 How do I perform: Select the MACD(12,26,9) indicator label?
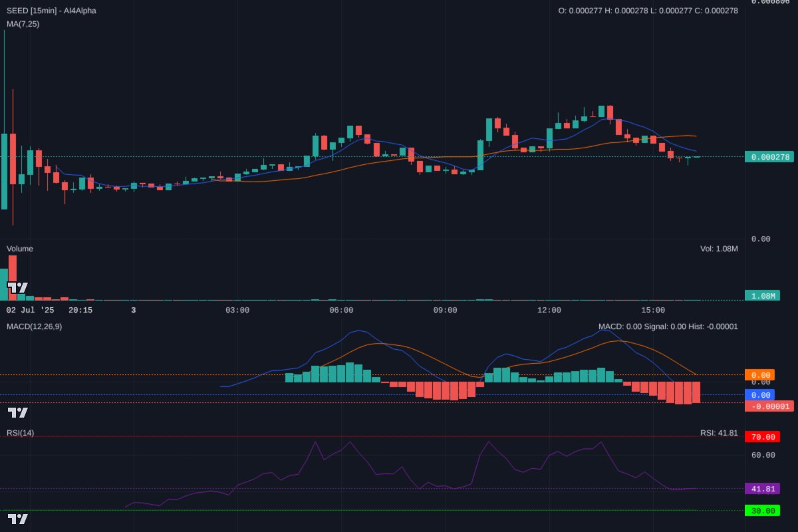click(34, 327)
